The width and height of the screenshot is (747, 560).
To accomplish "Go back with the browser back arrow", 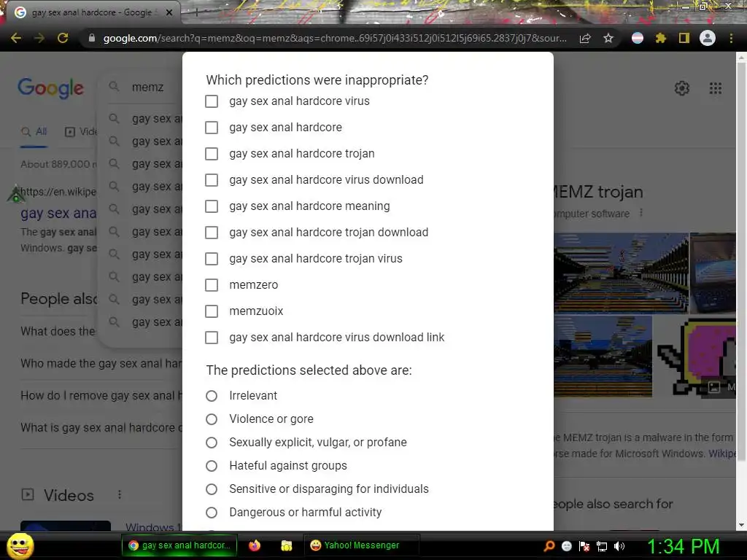I will pyautogui.click(x=16, y=38).
